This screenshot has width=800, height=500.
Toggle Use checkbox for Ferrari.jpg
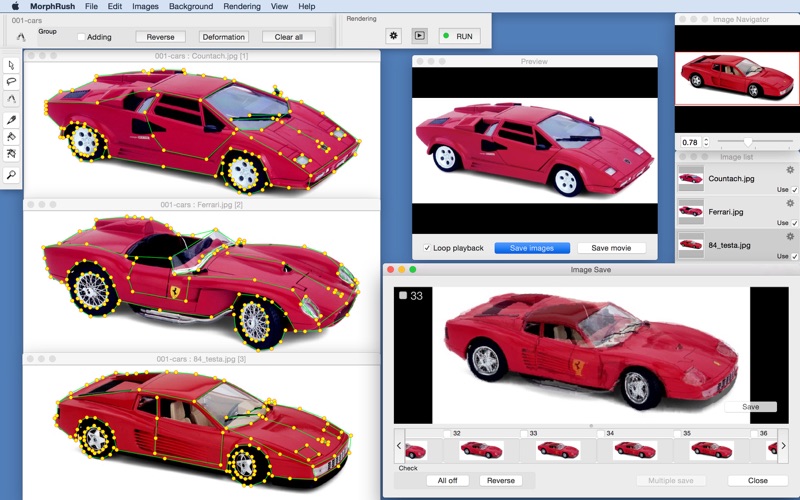coord(794,223)
